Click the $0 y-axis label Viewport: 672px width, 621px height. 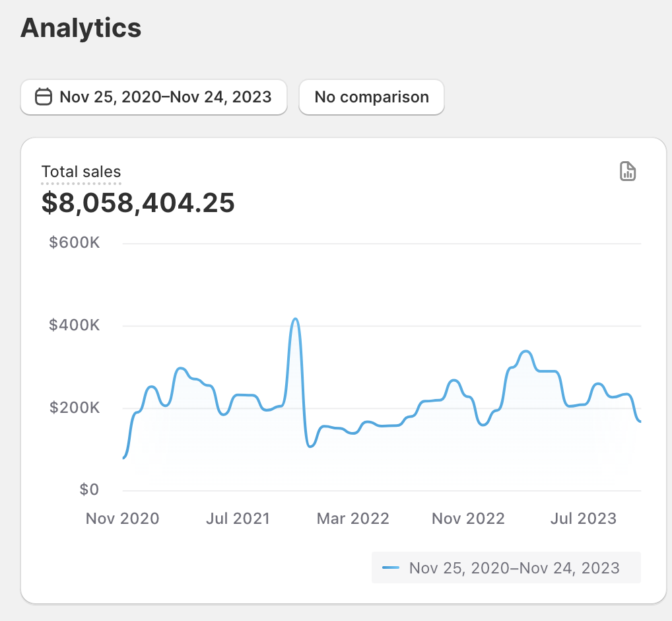[88, 490]
